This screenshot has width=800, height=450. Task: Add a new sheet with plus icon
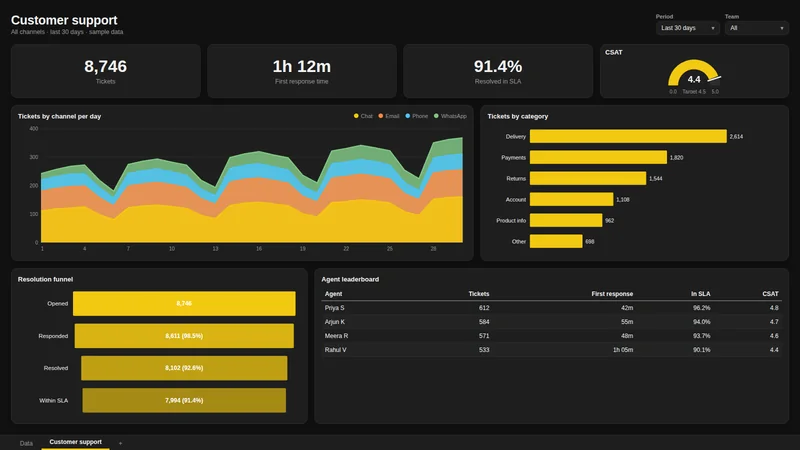click(x=120, y=443)
